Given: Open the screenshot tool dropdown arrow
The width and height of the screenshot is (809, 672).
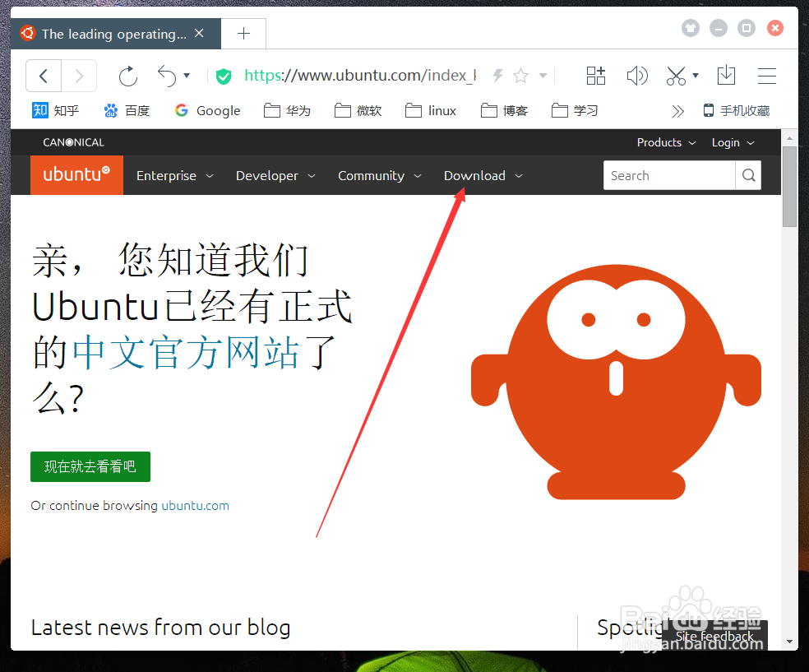Looking at the screenshot, I should click(696, 76).
